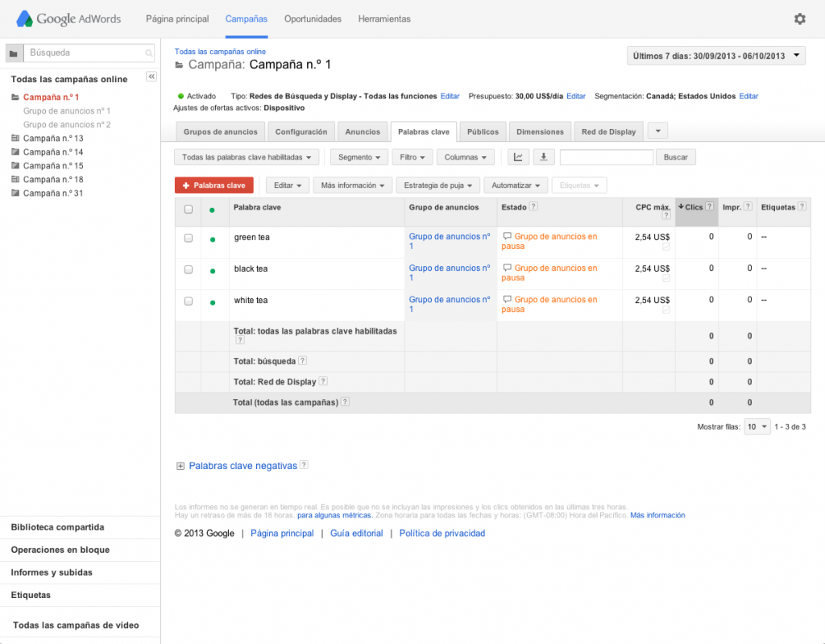
Task: Click Editar link next to Presupuesto
Action: point(575,96)
